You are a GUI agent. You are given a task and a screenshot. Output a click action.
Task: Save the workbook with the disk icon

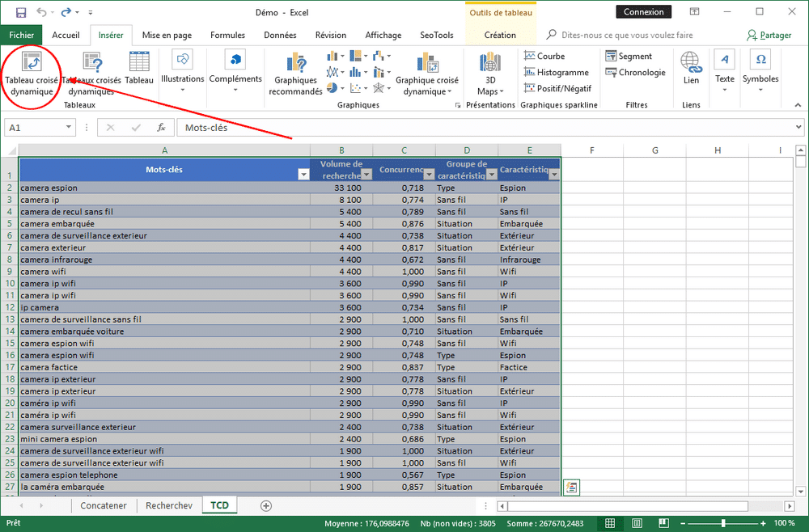(x=21, y=12)
